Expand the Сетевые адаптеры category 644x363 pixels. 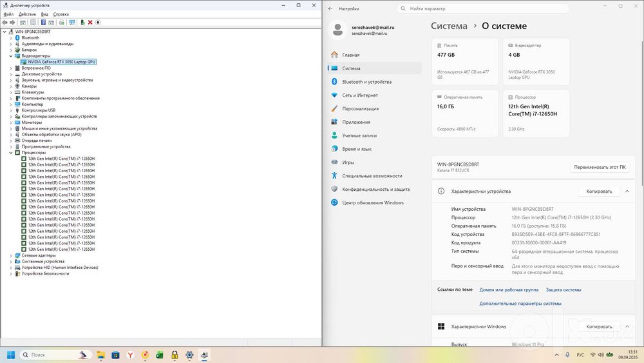[x=11, y=255]
